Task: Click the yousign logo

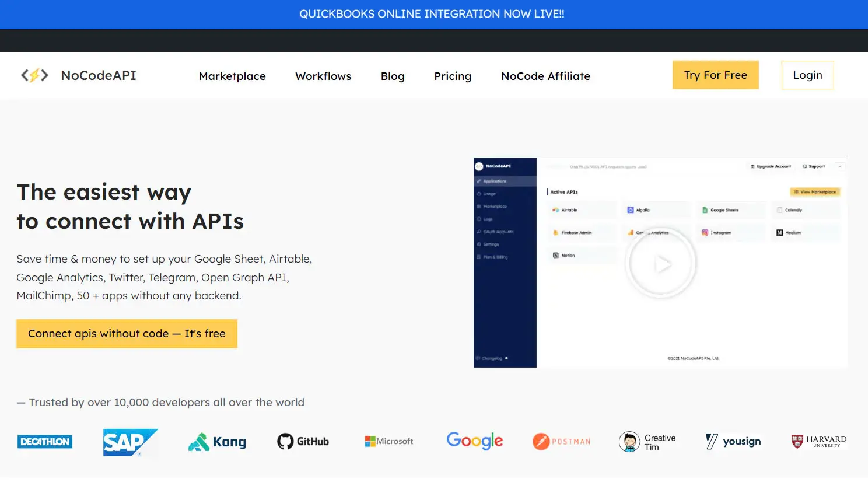Action: [733, 441]
